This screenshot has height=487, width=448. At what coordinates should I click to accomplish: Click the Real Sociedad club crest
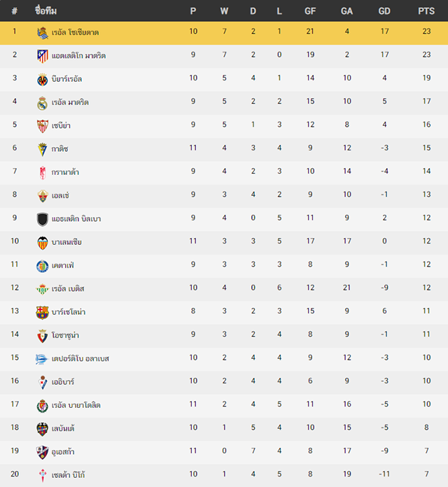click(43, 33)
